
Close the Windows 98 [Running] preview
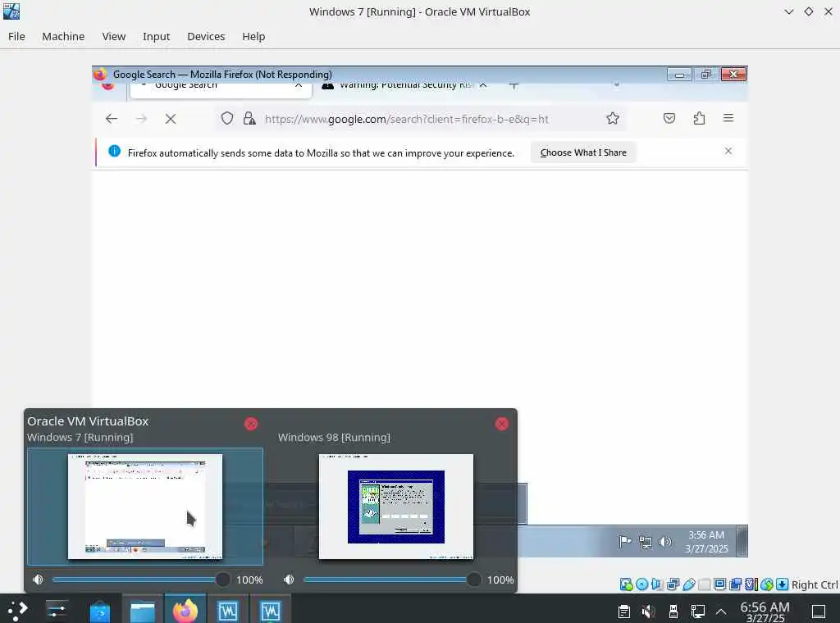[x=501, y=424]
